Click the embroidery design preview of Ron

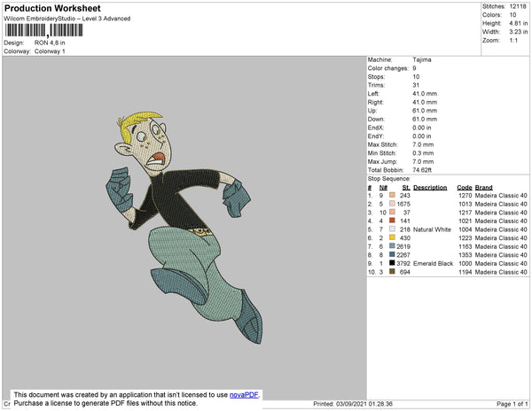pyautogui.click(x=184, y=227)
